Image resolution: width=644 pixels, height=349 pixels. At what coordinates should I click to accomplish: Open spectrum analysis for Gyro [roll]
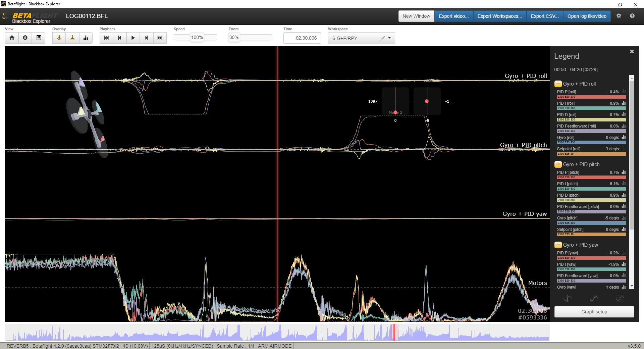click(x=624, y=138)
